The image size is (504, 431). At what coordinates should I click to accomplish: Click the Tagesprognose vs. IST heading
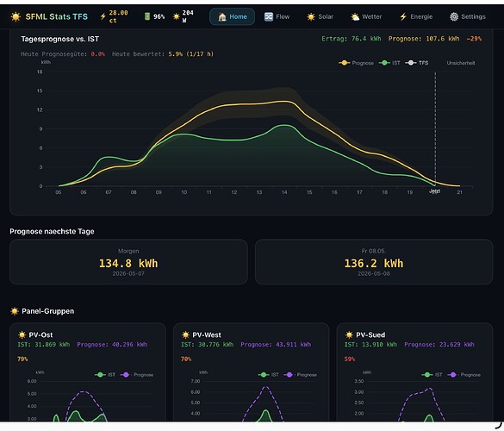59,39
